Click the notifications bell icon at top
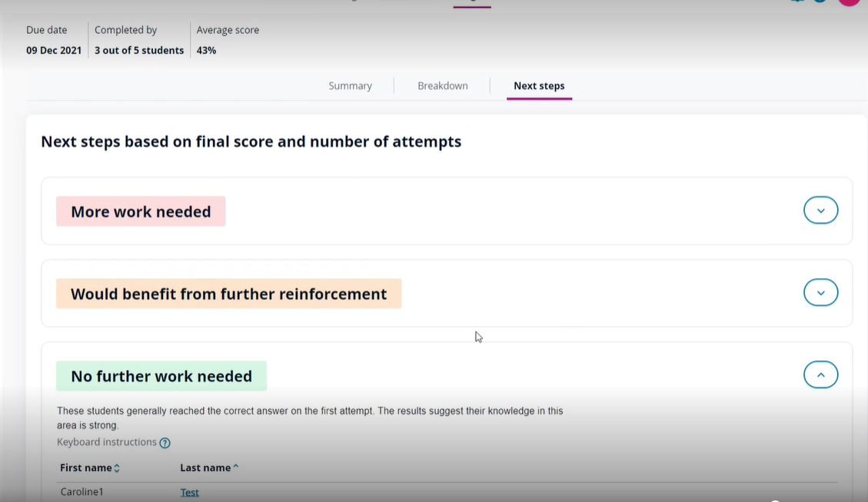The image size is (868, 502). (x=797, y=2)
